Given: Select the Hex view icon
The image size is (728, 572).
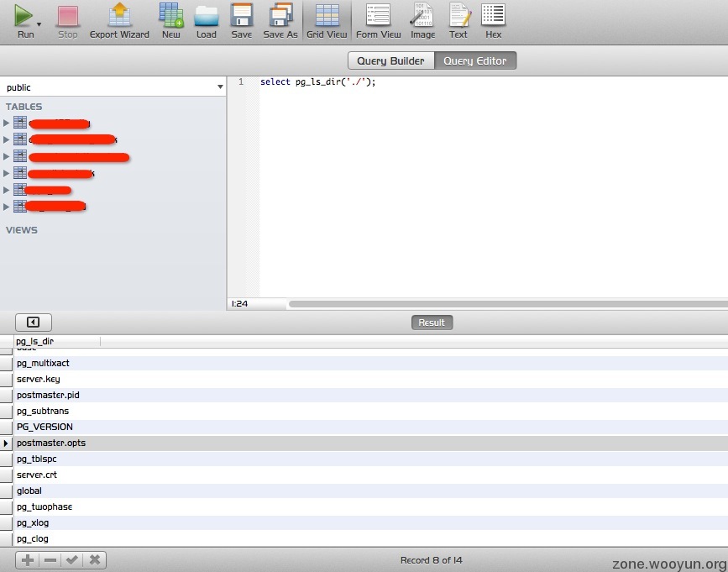Looking at the screenshot, I should pyautogui.click(x=493, y=20).
